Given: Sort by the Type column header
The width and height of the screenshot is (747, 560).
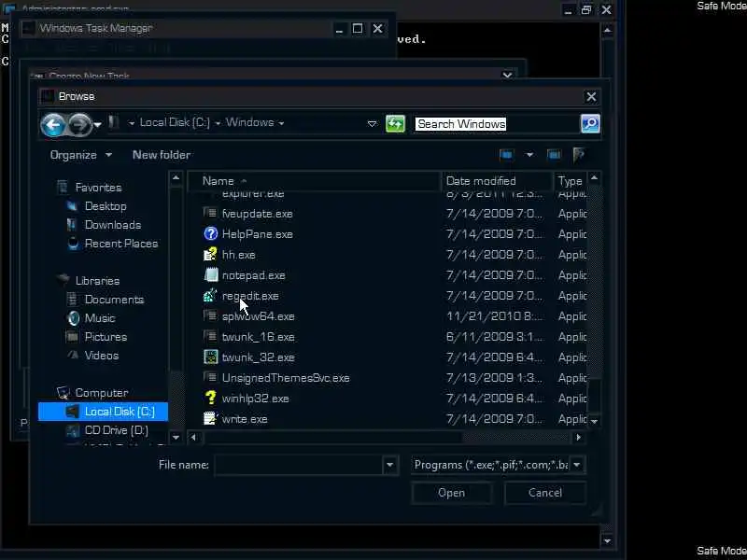Looking at the screenshot, I should coord(571,181).
